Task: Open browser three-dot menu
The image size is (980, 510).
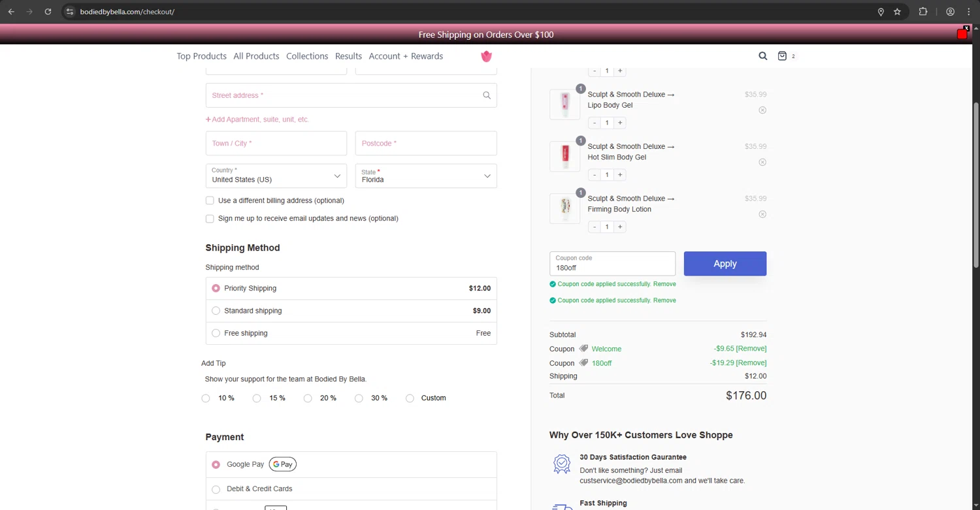Action: pyautogui.click(x=969, y=12)
